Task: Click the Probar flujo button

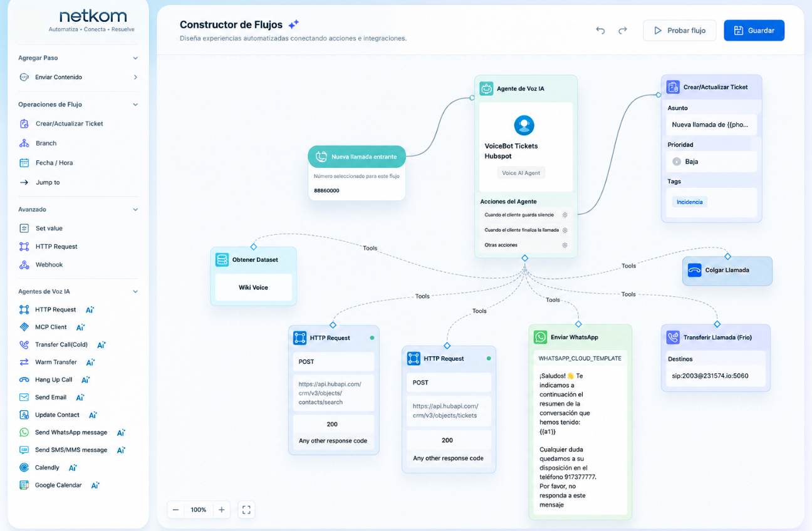Action: (x=679, y=30)
